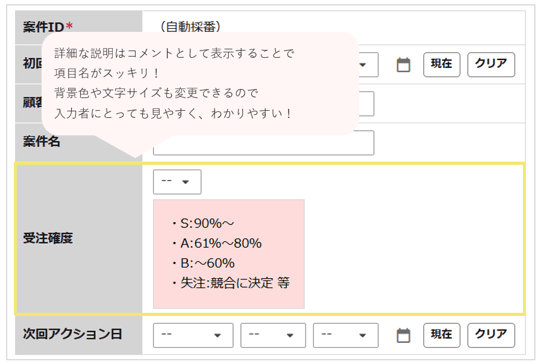Open third dropdown of 次回アクション日
541x364 pixels.
coord(346,335)
